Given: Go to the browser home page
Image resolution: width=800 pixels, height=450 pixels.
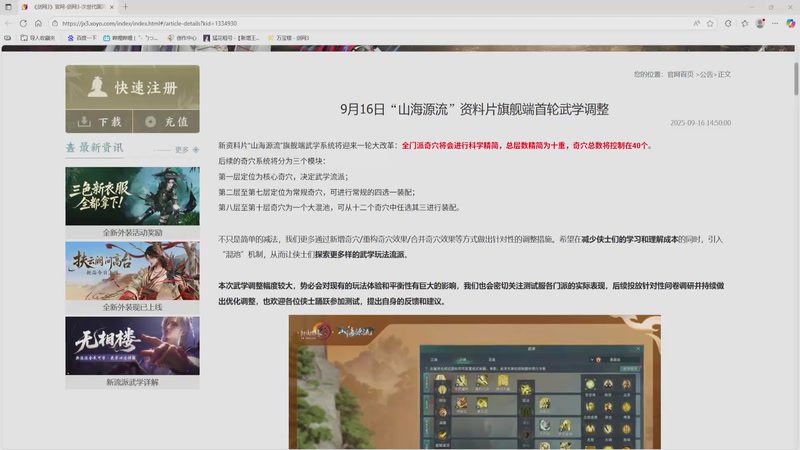Looking at the screenshot, I should [x=38, y=23].
